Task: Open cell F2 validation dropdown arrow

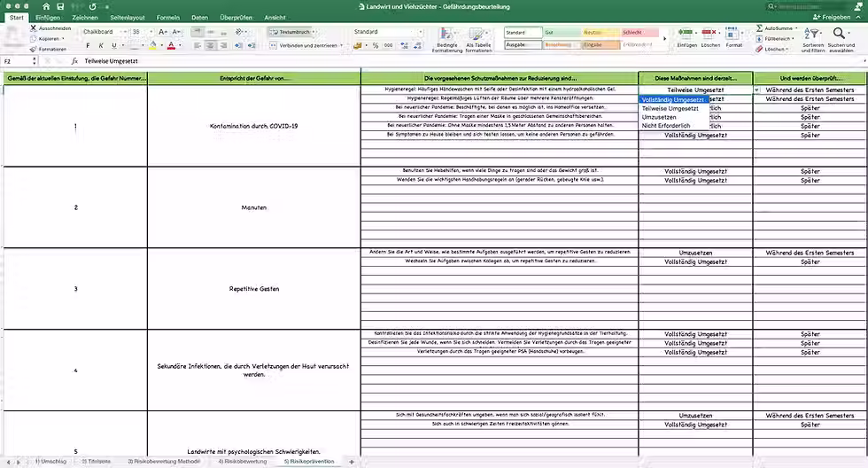Action: click(756, 90)
